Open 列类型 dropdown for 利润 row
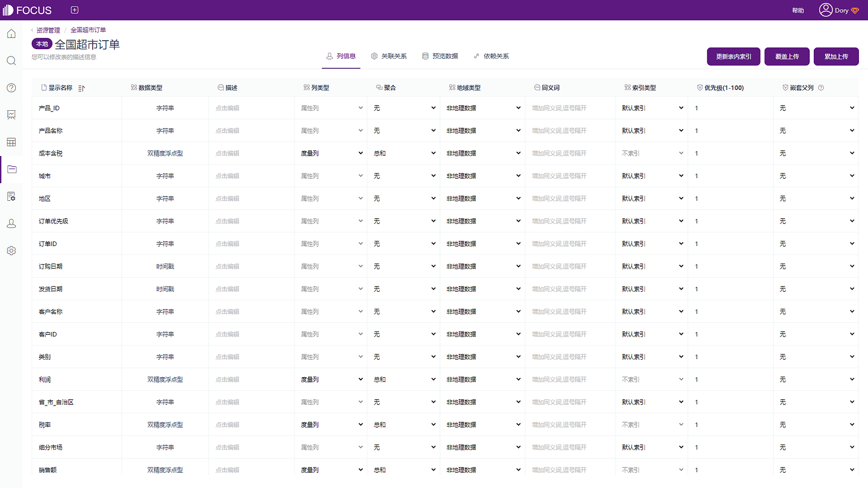This screenshot has width=868, height=488. point(331,379)
